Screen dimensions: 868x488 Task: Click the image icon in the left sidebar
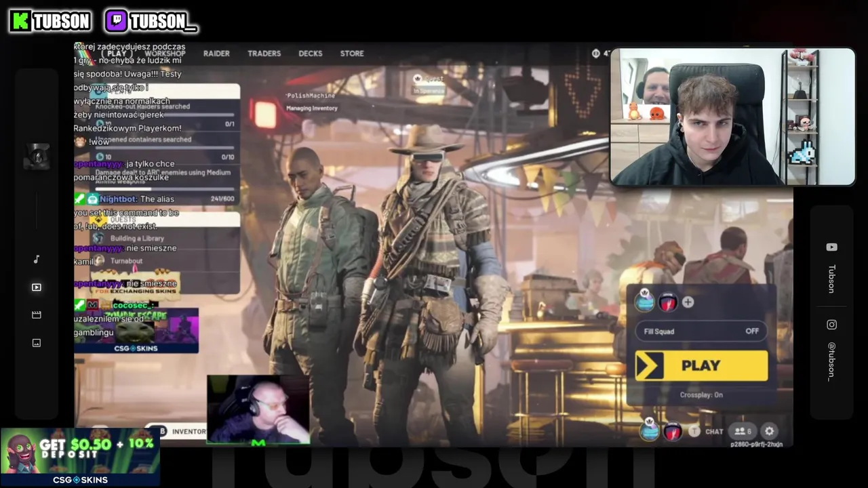pyautogui.click(x=37, y=343)
